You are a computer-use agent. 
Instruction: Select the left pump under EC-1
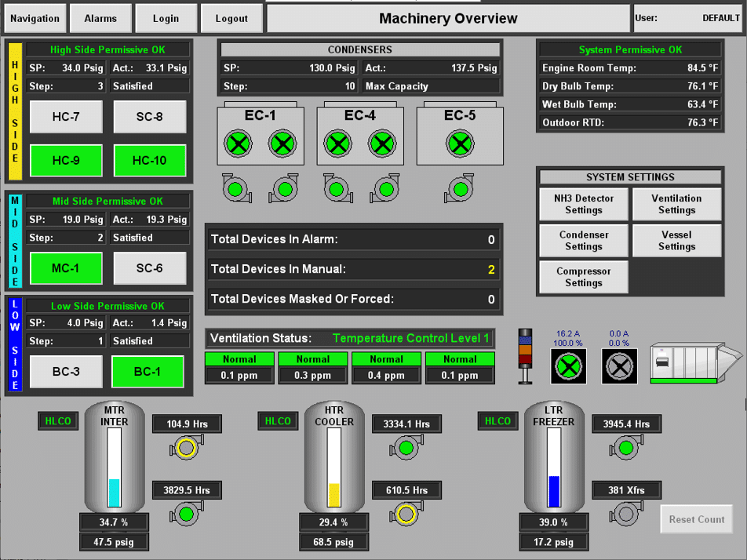click(x=236, y=188)
